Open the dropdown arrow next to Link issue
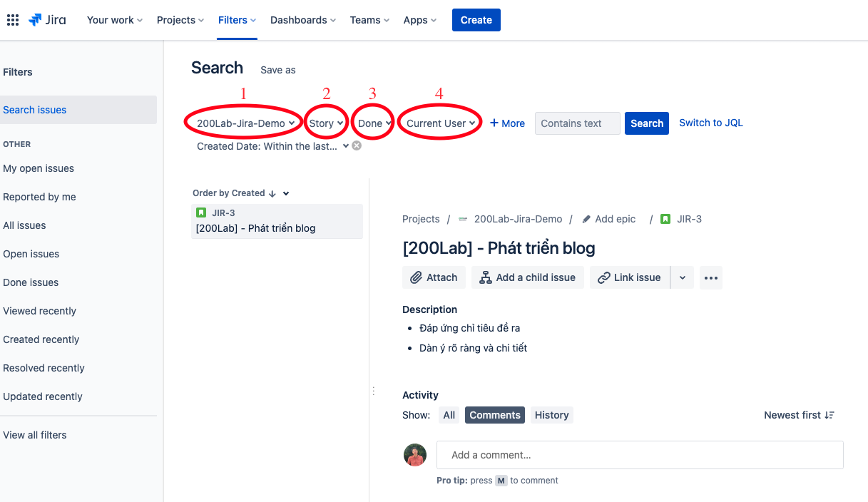The height and width of the screenshot is (502, 868). click(683, 277)
